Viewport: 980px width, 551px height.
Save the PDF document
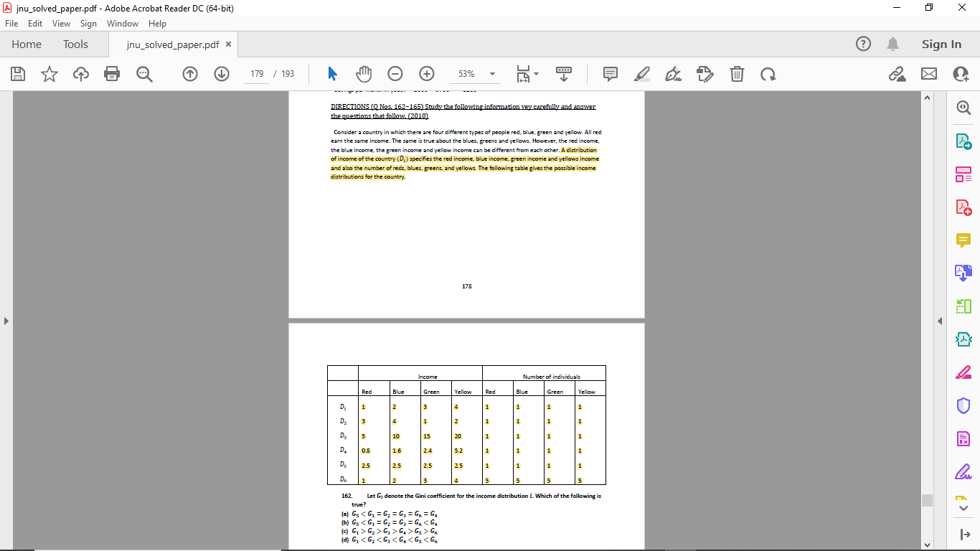pos(18,74)
